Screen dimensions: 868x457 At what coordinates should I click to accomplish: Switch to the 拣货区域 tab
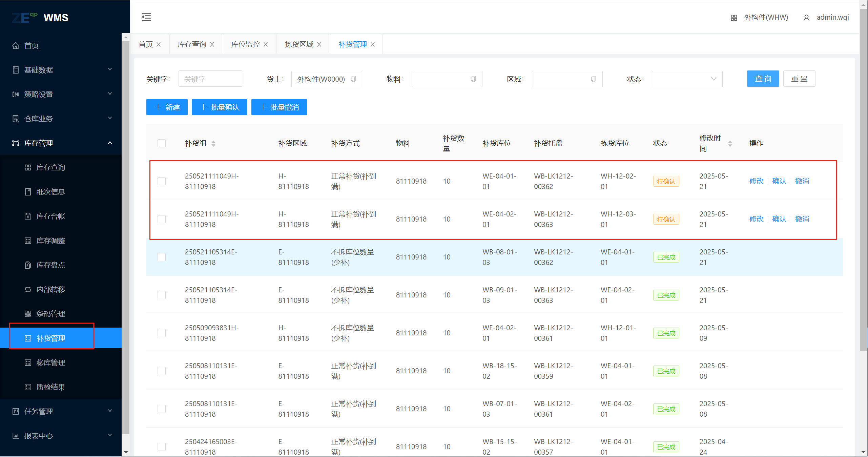click(299, 44)
